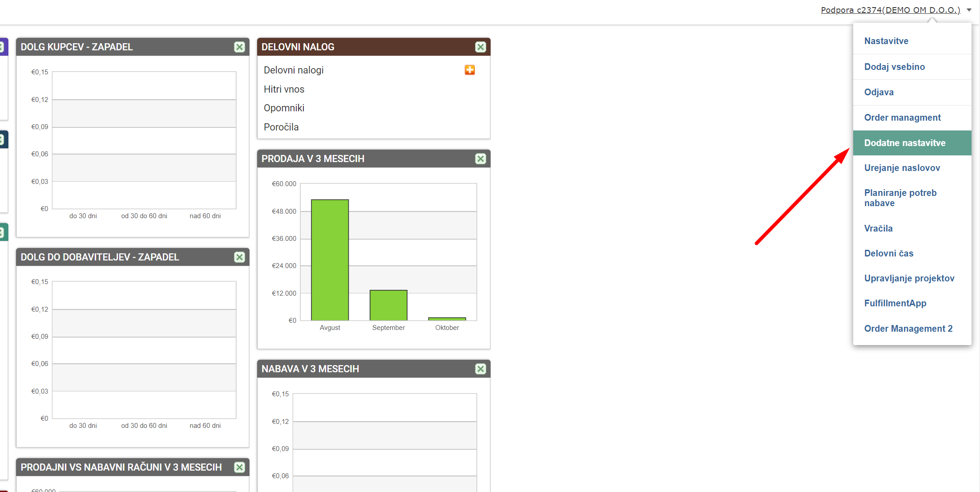Close the Dolg do dobaviteljev widget

239,257
